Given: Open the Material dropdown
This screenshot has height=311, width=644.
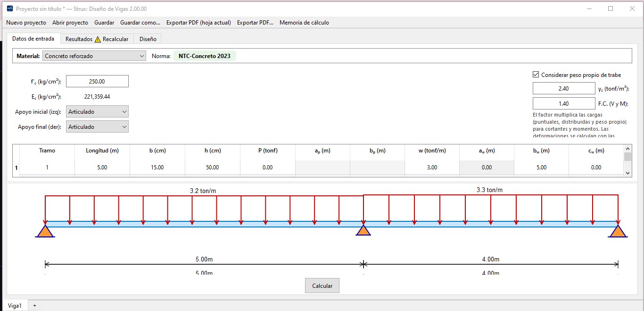Looking at the screenshot, I should tap(94, 56).
